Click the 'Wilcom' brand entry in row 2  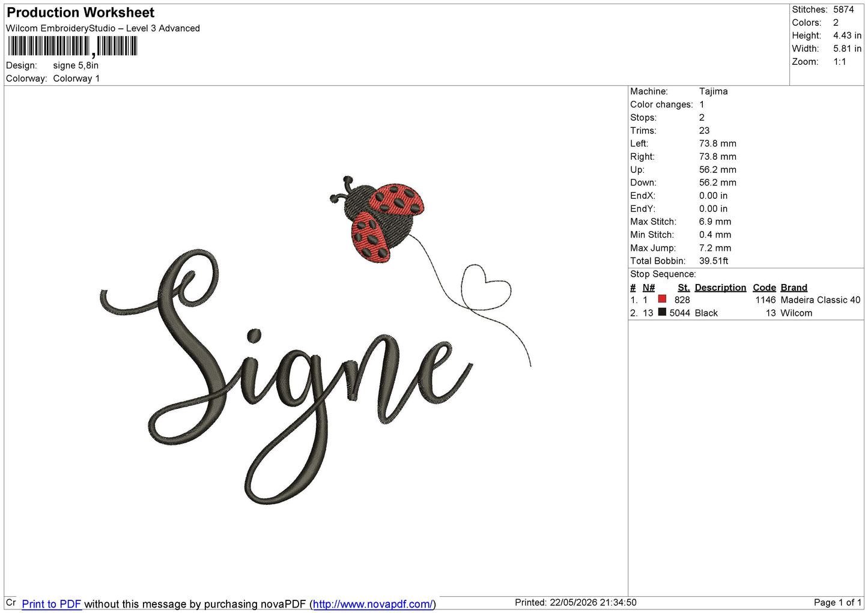point(796,313)
